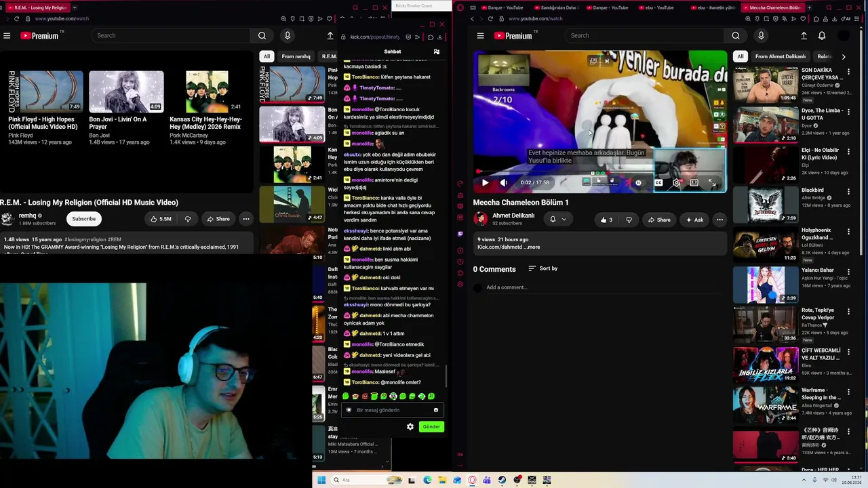Show the Kick chat user list icon
This screenshot has height=488, width=868.
437,52
